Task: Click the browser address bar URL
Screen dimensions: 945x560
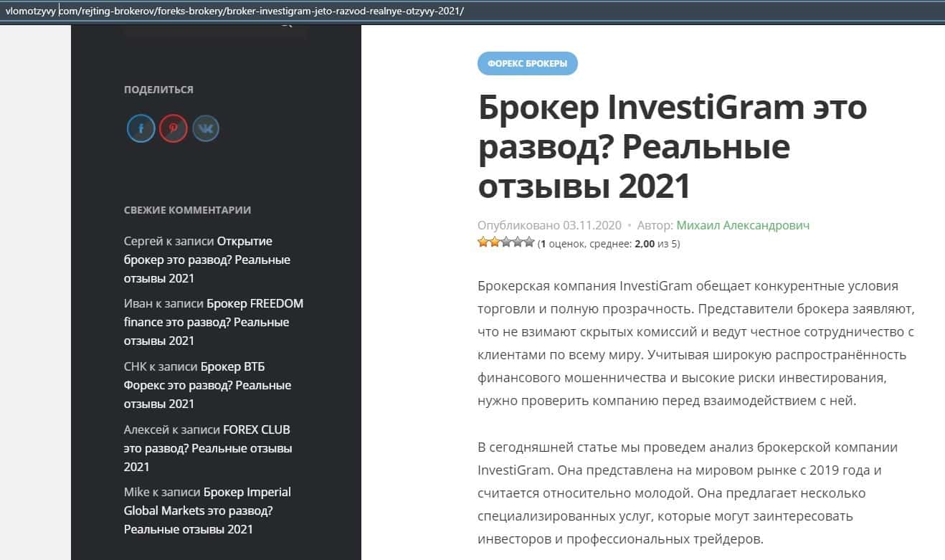Action: [234, 11]
